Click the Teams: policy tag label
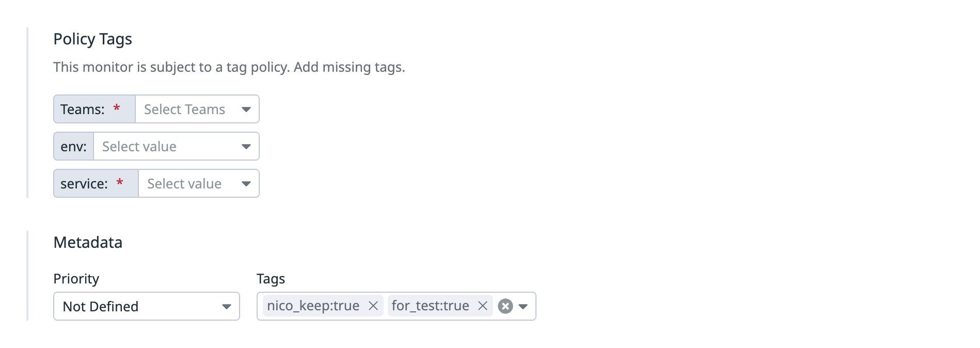980x348 pixels. (x=83, y=109)
